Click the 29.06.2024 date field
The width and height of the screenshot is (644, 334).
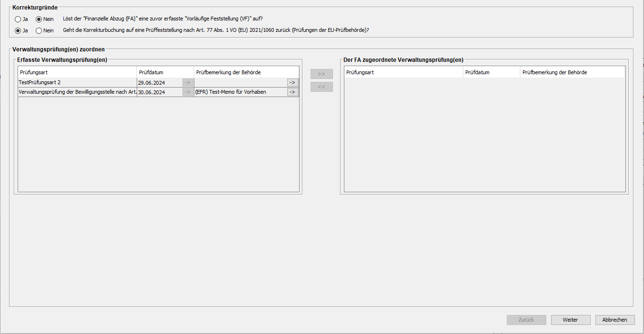click(159, 83)
